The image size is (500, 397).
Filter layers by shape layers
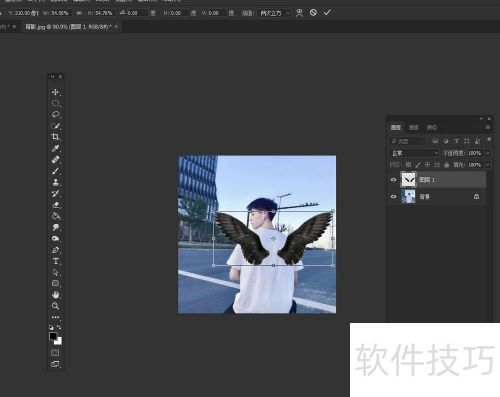[x=467, y=141]
